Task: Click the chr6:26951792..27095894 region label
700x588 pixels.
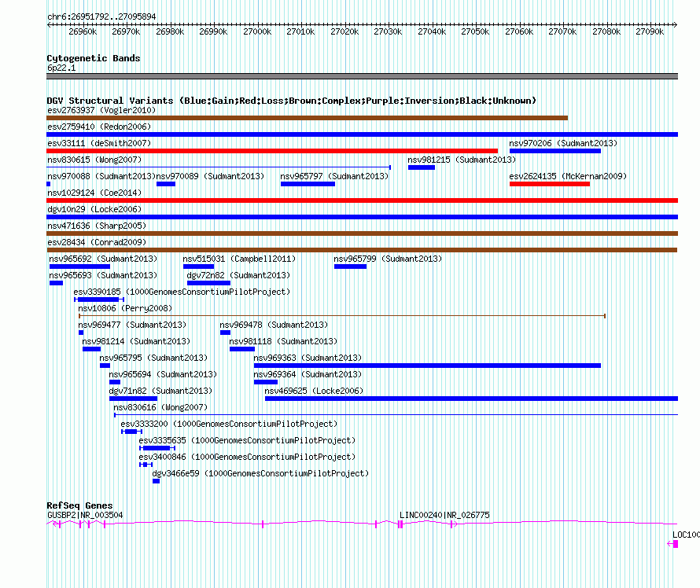Action: [101, 17]
